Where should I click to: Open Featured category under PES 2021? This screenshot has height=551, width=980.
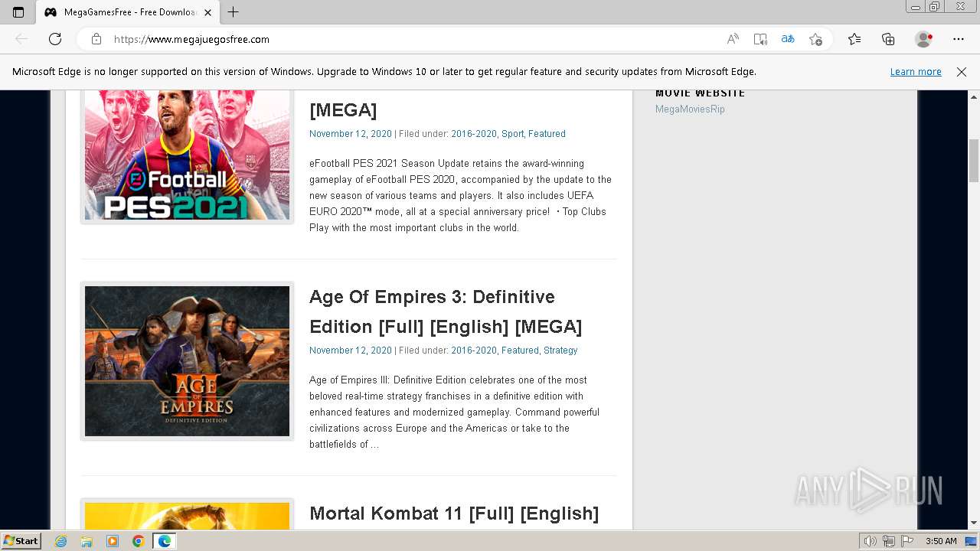coord(547,134)
